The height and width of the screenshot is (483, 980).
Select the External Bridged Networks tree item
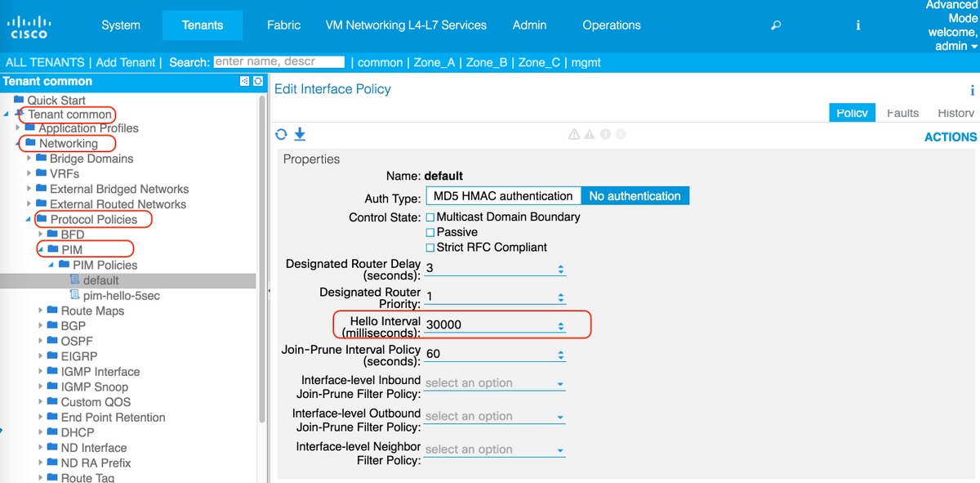click(119, 189)
